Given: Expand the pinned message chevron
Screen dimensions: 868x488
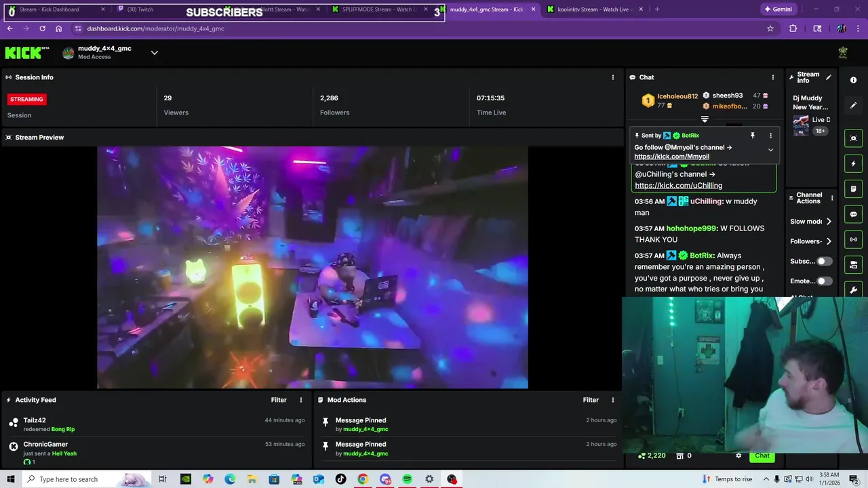Looking at the screenshot, I should (x=770, y=150).
